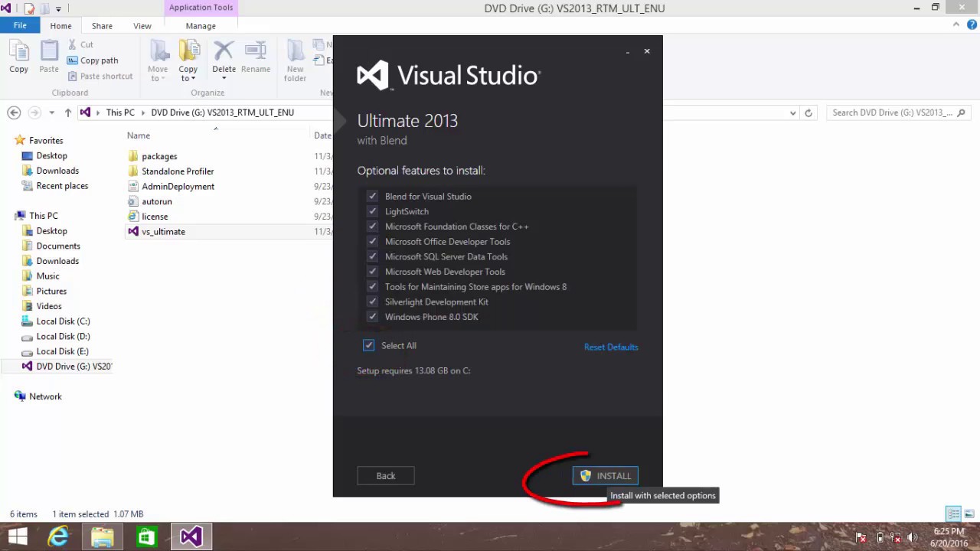
Task: Click the Explorer Back navigation arrow
Action: coord(14,112)
